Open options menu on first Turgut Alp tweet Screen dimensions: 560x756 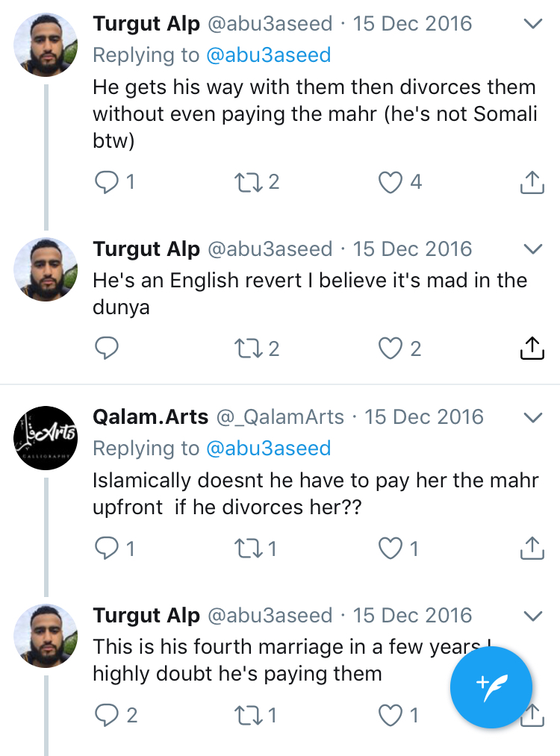[532, 24]
